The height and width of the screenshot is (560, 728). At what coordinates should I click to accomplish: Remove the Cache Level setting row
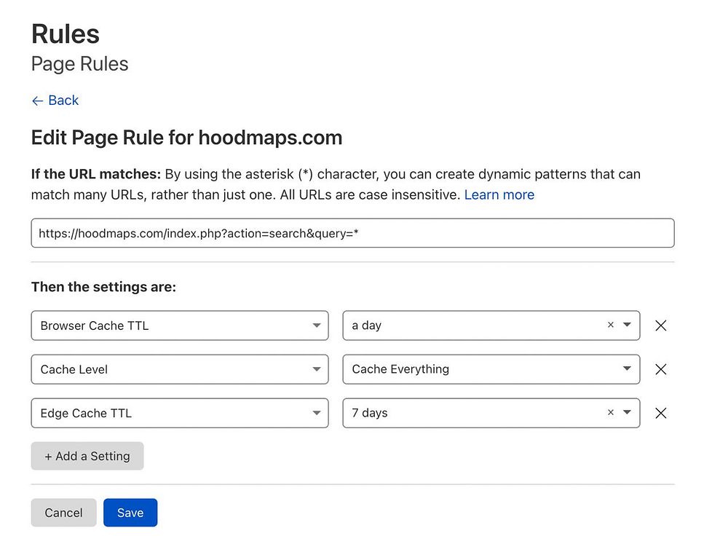click(660, 369)
